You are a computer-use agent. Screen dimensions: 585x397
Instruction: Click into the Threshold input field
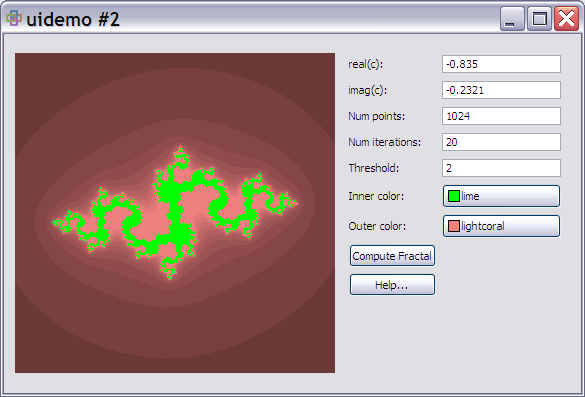point(501,168)
